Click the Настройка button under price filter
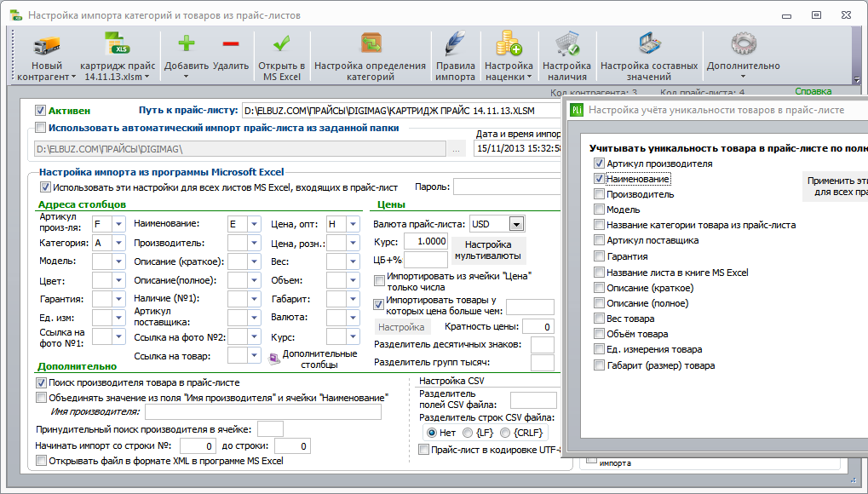The height and width of the screenshot is (494, 868). 401,327
